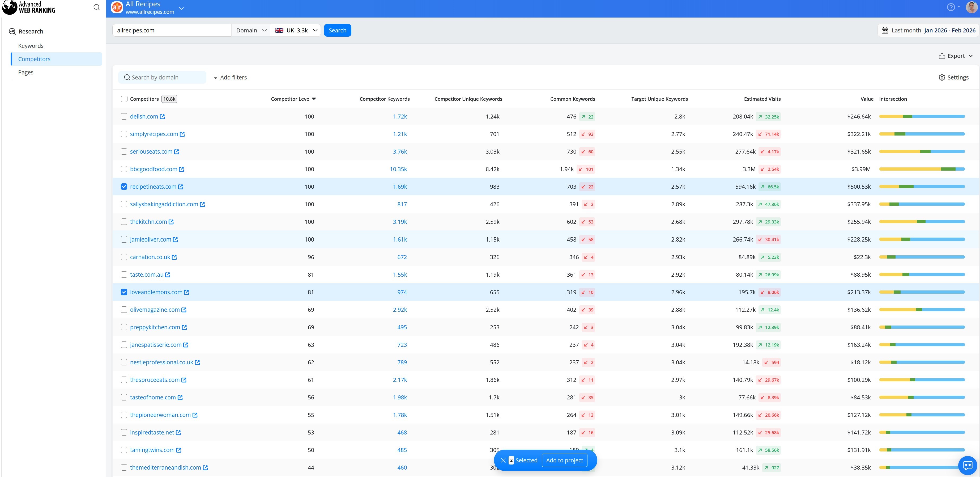This screenshot has height=477, width=980.
Task: Check the jamieoliver.com row checkbox
Action: 124,239
